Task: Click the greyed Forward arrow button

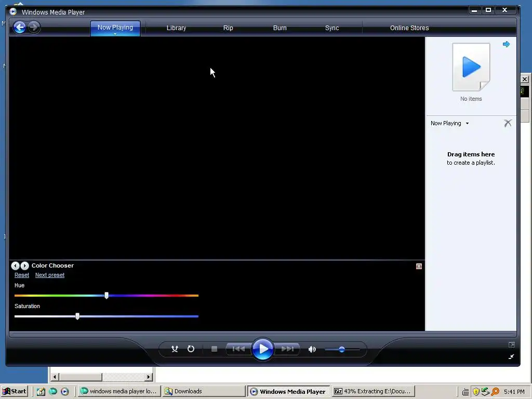Action: click(34, 27)
